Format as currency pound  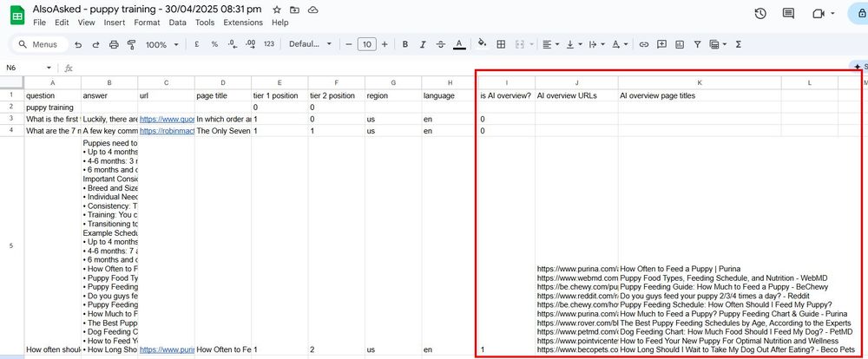point(196,44)
